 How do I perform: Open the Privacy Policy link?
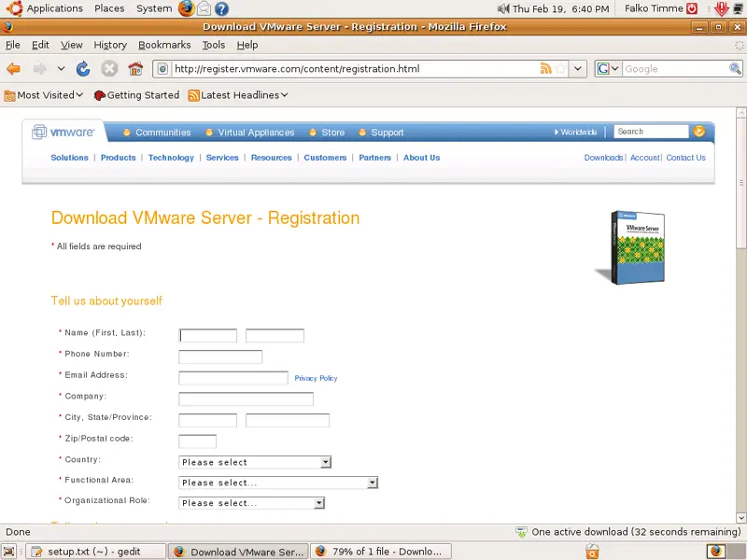(x=316, y=378)
